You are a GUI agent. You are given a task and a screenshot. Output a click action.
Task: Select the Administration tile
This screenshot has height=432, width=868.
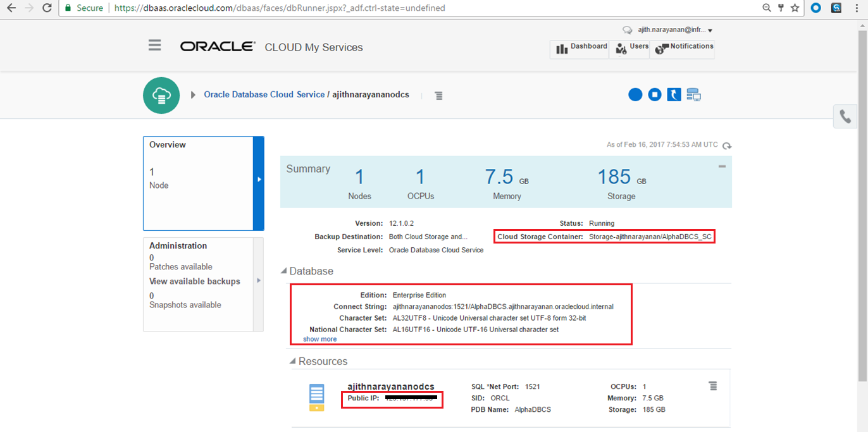pos(198,284)
